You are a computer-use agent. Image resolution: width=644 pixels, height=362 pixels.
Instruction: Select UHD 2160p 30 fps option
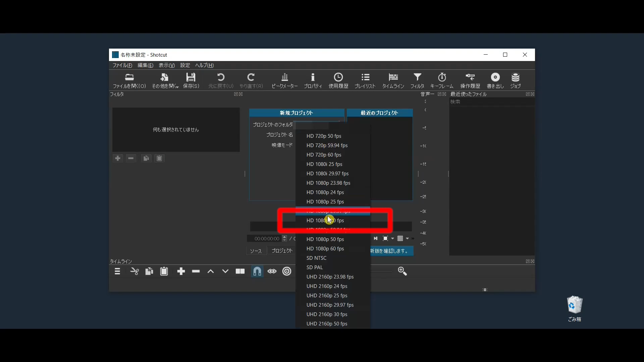click(x=327, y=314)
